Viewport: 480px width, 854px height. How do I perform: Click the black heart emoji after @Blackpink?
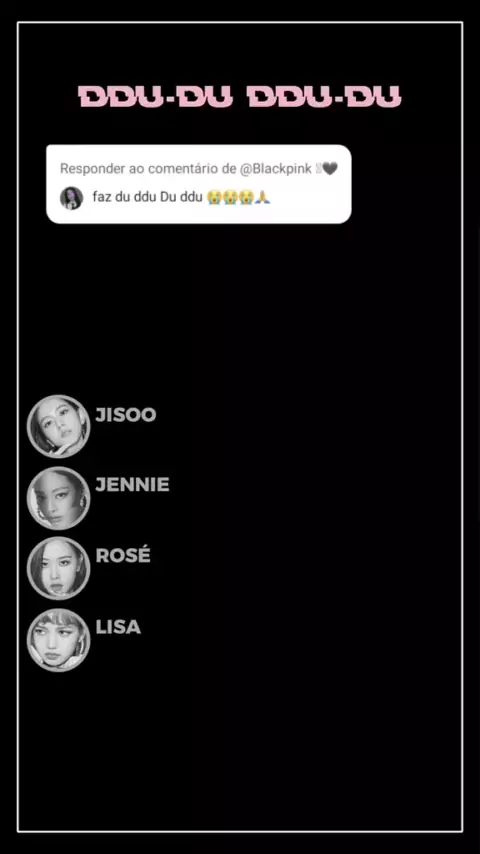pyautogui.click(x=330, y=169)
